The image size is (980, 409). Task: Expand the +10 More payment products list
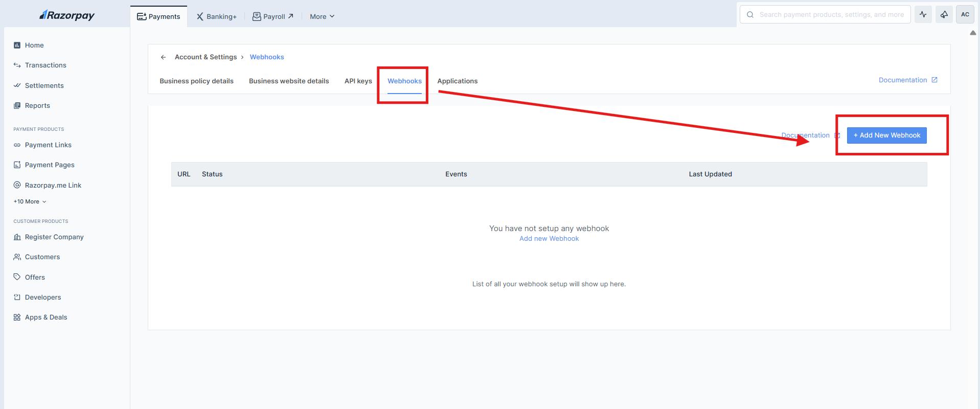point(30,201)
